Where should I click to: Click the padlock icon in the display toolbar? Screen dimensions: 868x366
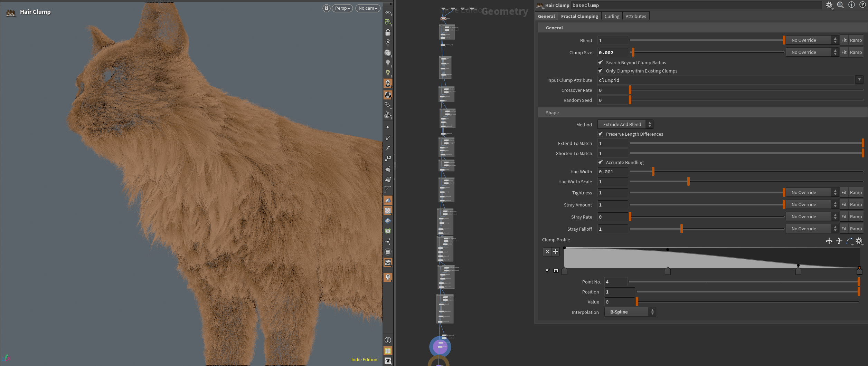click(x=388, y=32)
